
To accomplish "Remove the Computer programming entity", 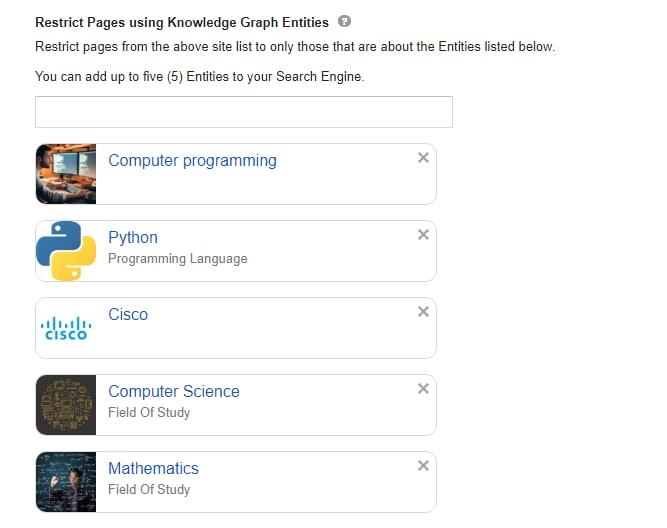I will click(423, 157).
